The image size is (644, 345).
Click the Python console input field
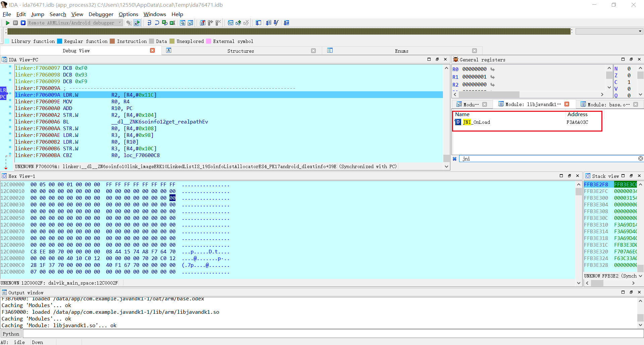[x=333, y=334]
